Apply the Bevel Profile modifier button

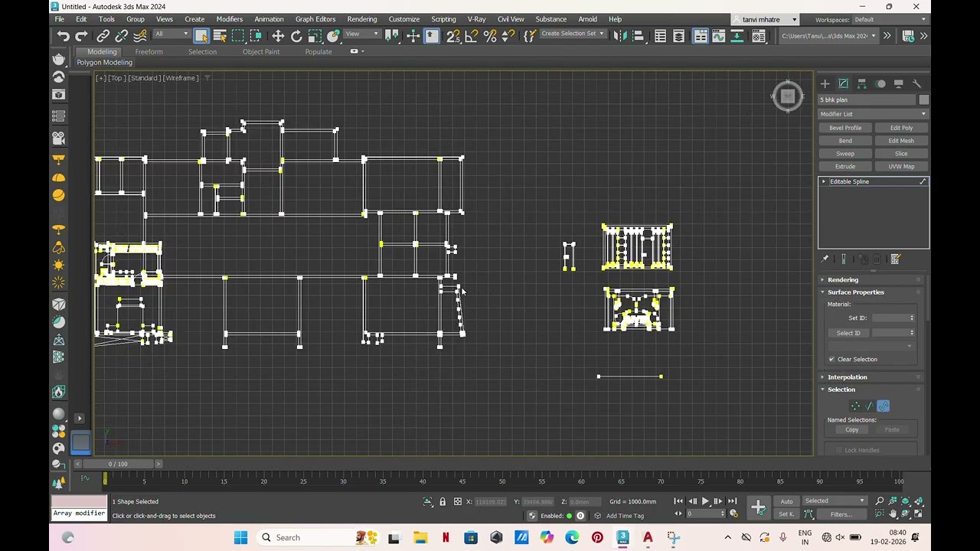click(x=845, y=128)
